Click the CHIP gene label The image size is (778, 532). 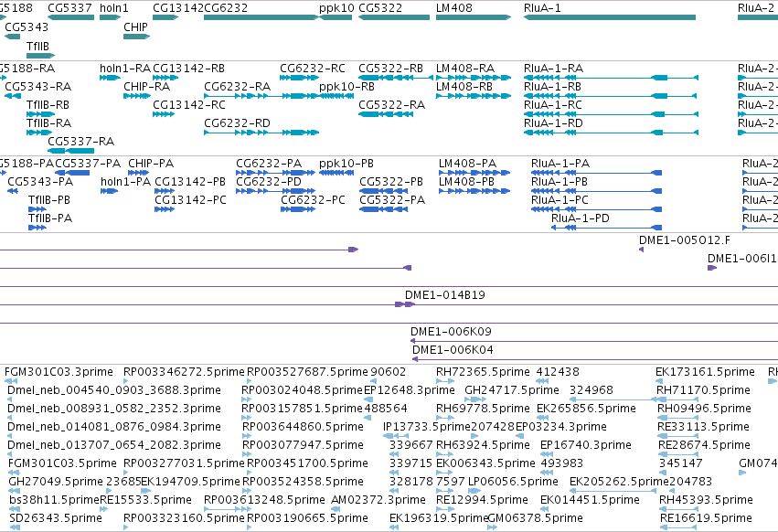(135, 27)
